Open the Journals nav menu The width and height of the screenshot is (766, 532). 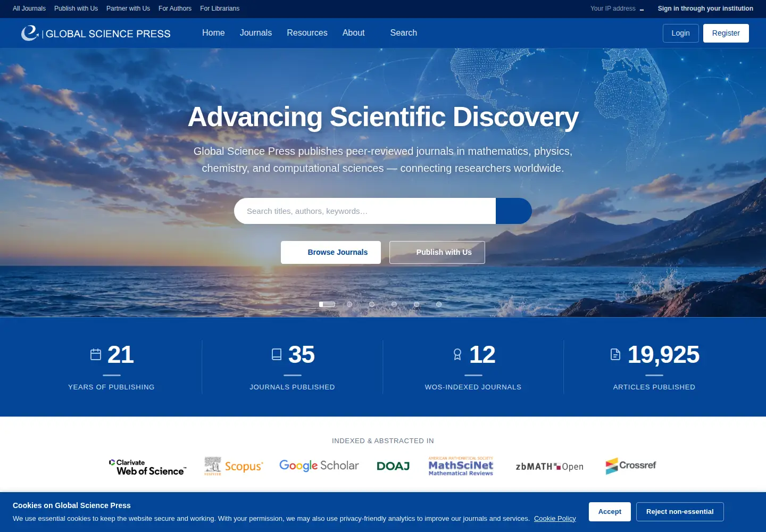coord(256,33)
